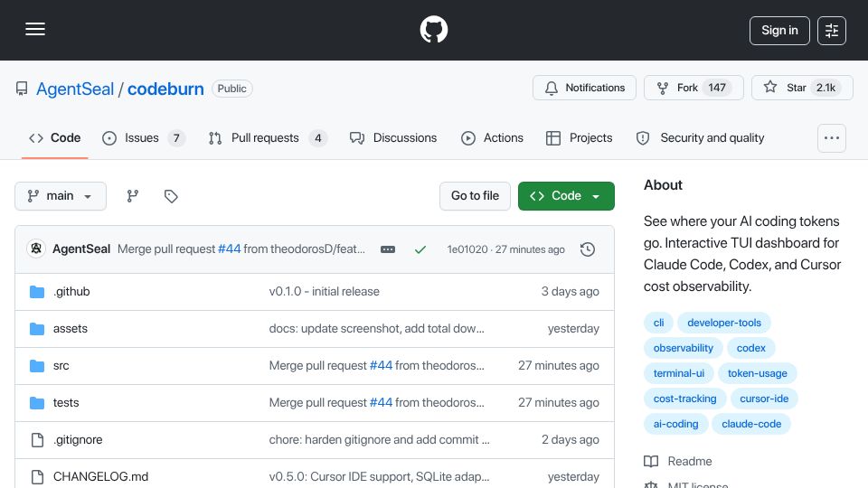
Task: Star the codeburn repository
Action: [802, 88]
